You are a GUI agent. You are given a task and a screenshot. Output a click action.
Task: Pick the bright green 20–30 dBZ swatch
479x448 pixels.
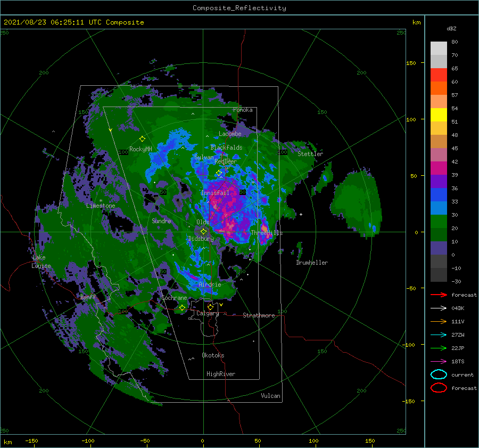click(439, 222)
